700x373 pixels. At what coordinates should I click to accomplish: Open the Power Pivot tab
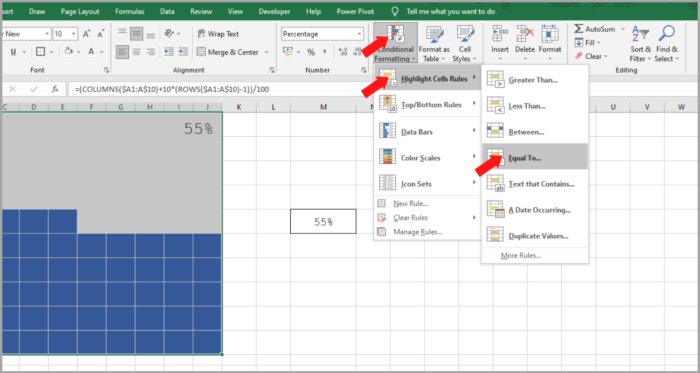355,12
